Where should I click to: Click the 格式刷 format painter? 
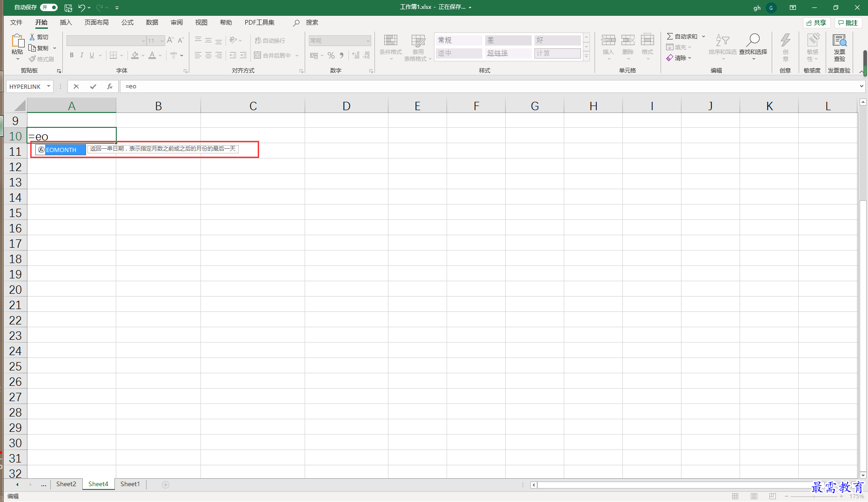coord(41,59)
